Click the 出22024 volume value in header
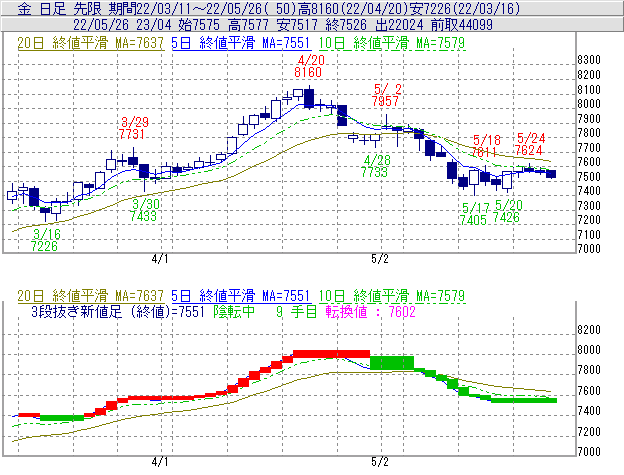 (x=399, y=25)
